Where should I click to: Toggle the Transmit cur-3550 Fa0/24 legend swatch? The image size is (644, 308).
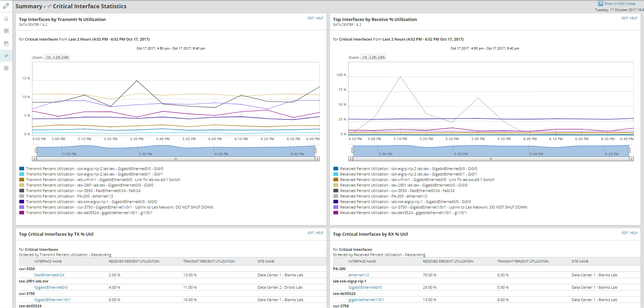click(22, 191)
